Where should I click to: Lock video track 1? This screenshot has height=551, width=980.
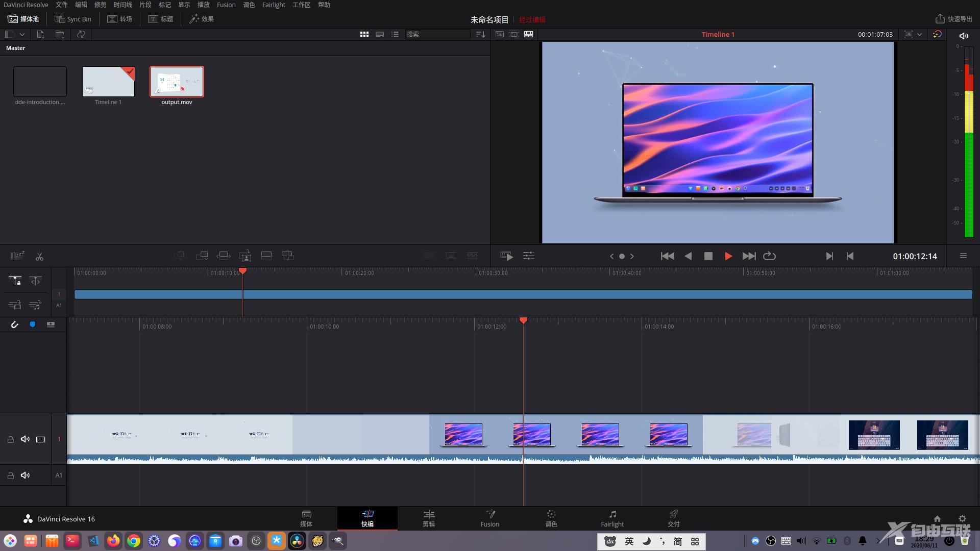coord(10,439)
